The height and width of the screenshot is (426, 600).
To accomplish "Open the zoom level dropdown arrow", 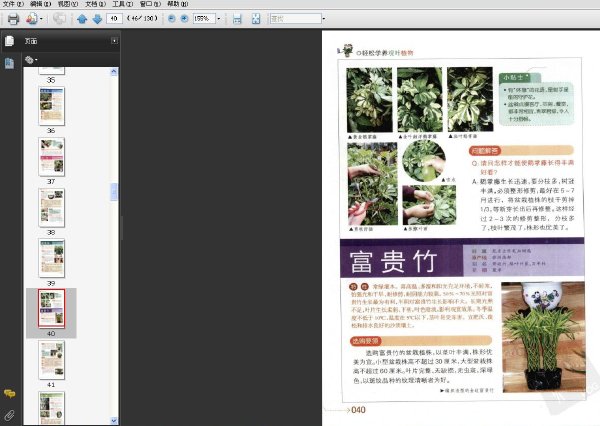I will pos(219,18).
